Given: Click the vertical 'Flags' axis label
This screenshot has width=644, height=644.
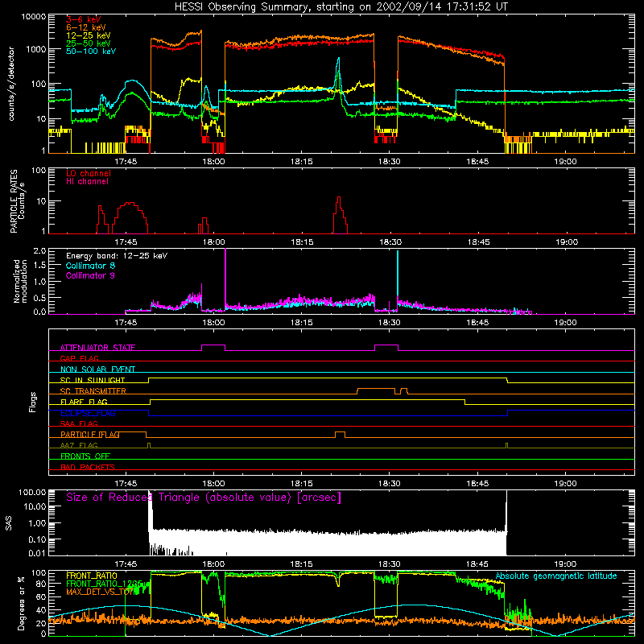Looking at the screenshot, I should click(33, 402).
